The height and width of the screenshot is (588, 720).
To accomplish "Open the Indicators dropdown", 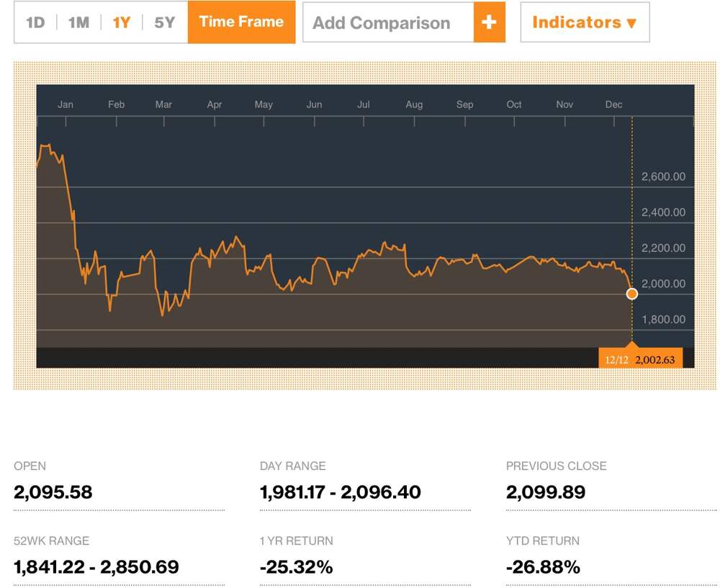I will 584,22.
